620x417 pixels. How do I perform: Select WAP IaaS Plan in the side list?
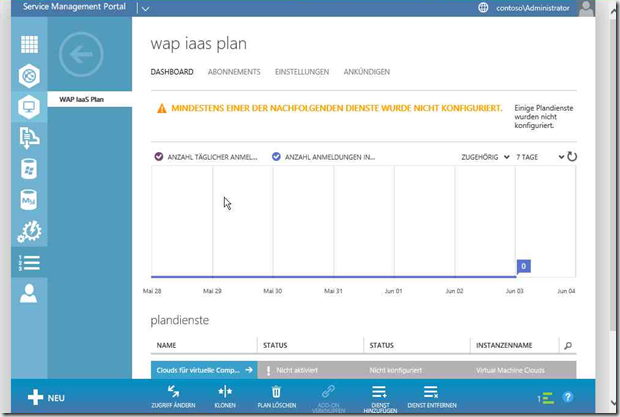tap(90, 99)
